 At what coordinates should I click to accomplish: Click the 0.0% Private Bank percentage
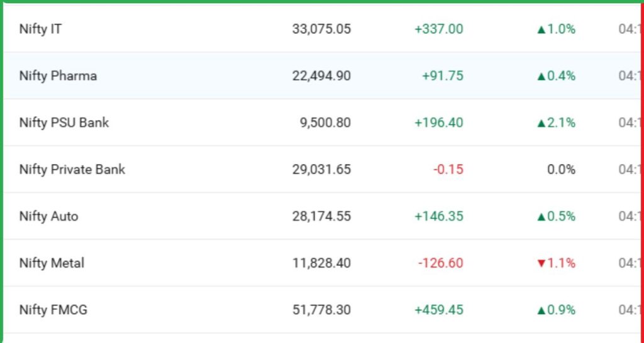[561, 170]
